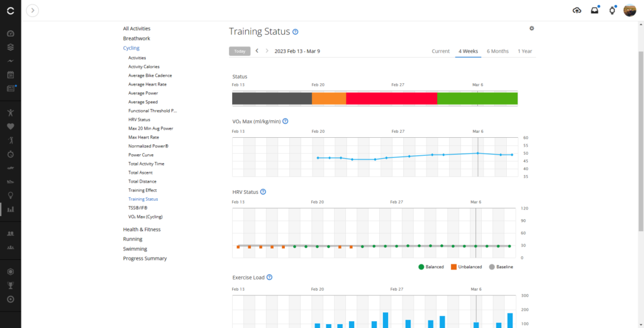Open the hexagon Badges sidebar icon
The height and width of the screenshot is (328, 644).
[x=11, y=272]
